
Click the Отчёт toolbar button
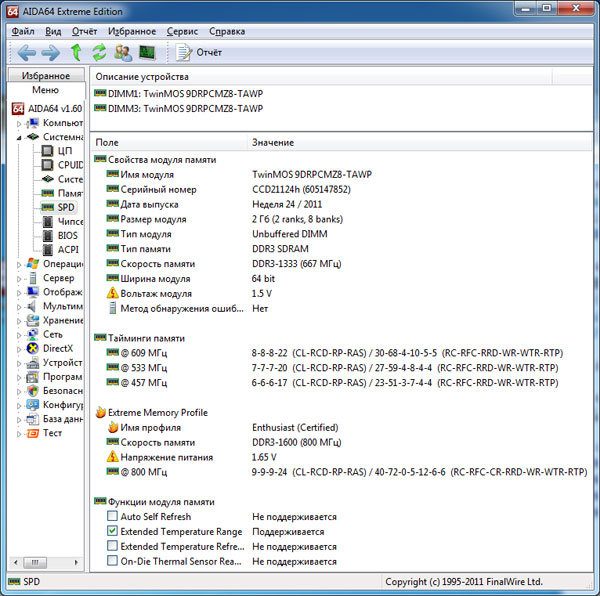(x=199, y=52)
